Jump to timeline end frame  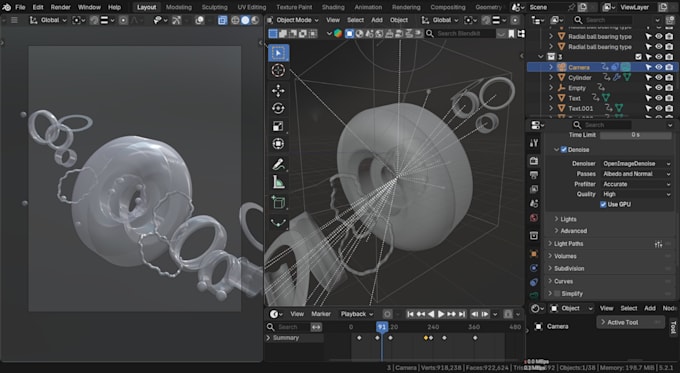(x=462, y=314)
